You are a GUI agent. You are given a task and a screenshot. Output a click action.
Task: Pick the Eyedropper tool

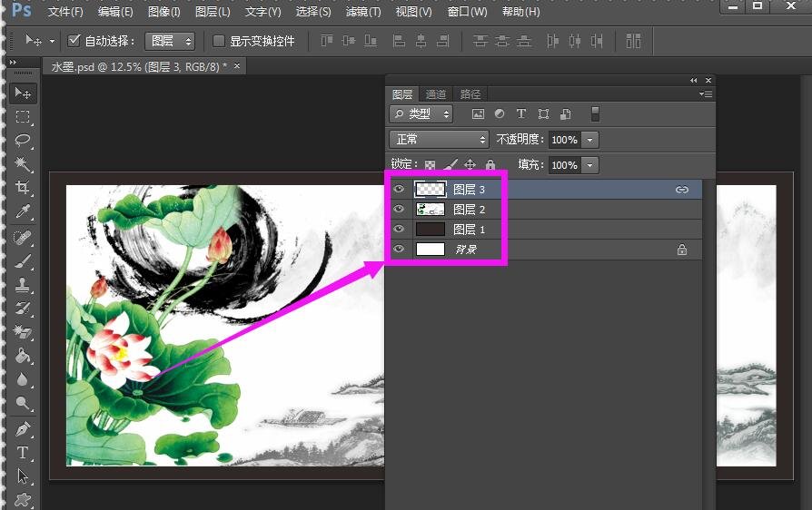[x=23, y=211]
